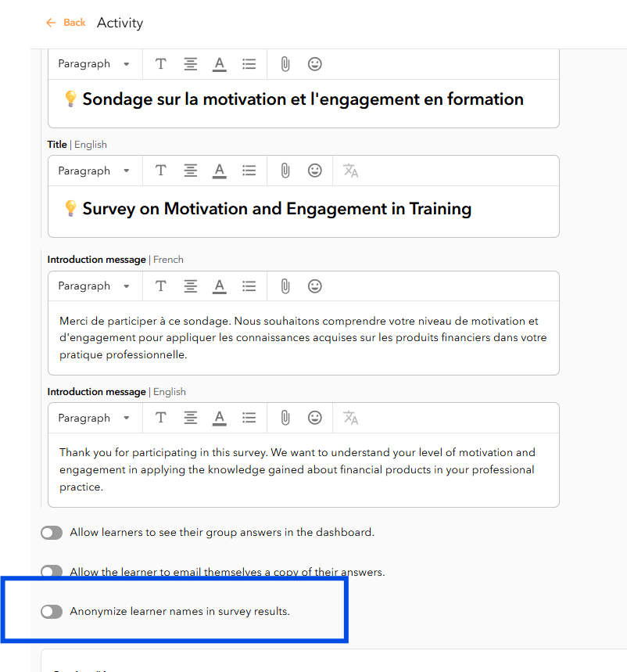Click text color icon in English title toolbar
This screenshot has width=627, height=672.
coord(219,171)
